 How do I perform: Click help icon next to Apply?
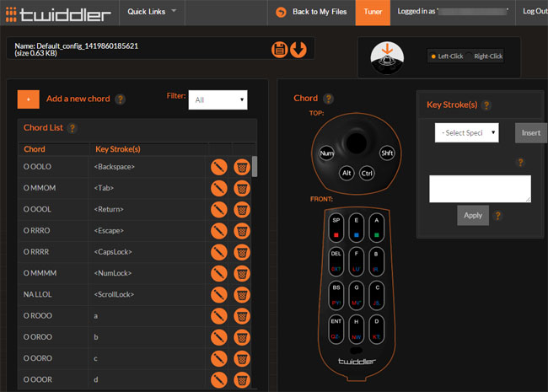pos(498,216)
